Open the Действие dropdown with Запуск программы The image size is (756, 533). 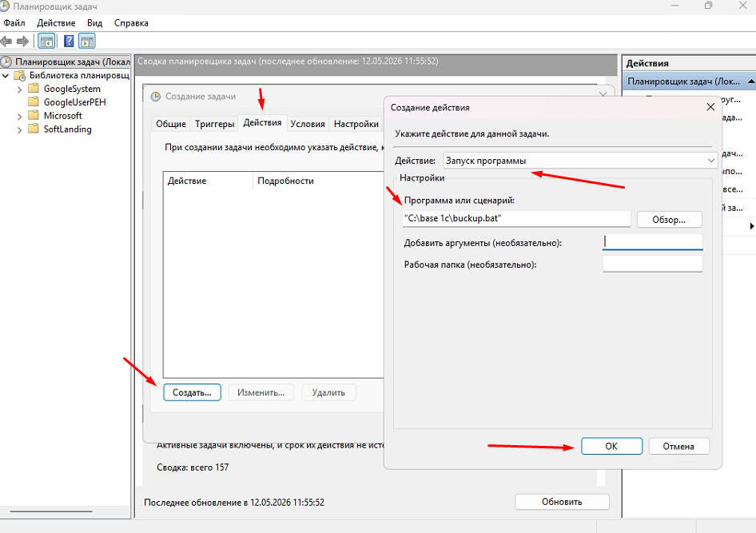point(580,161)
